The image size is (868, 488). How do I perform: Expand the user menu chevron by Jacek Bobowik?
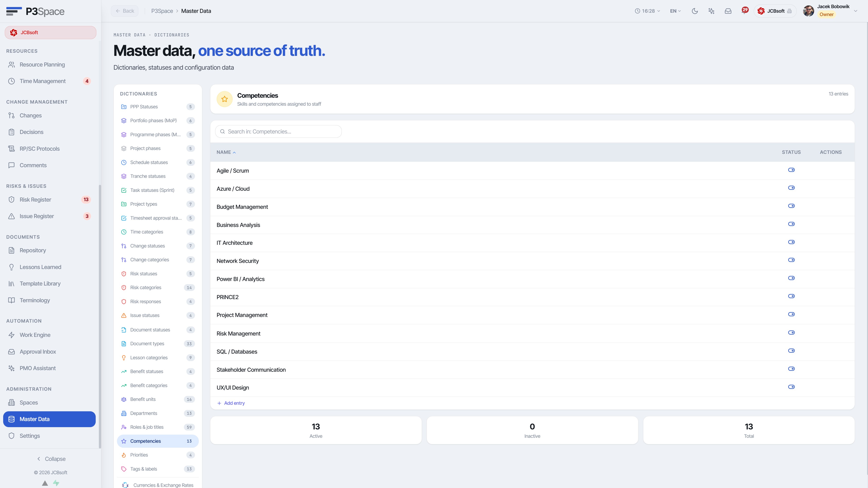855,11
